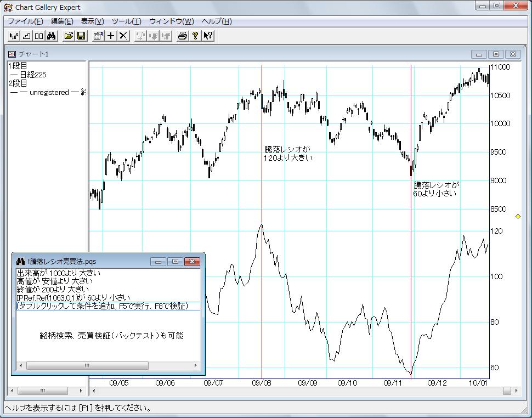Open a file with the folder icon
The image size is (532, 418).
[69, 36]
